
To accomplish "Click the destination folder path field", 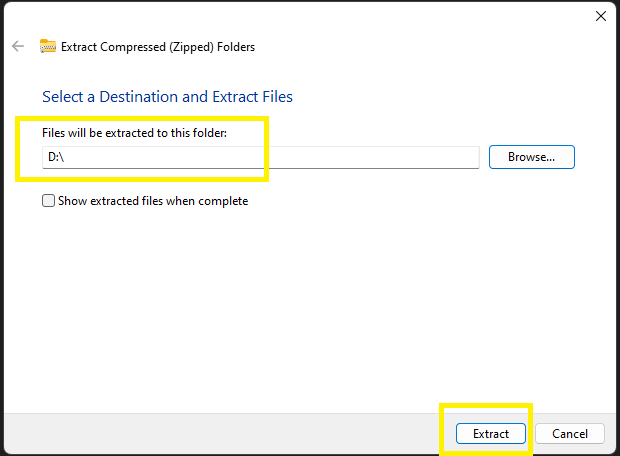I will coord(260,157).
